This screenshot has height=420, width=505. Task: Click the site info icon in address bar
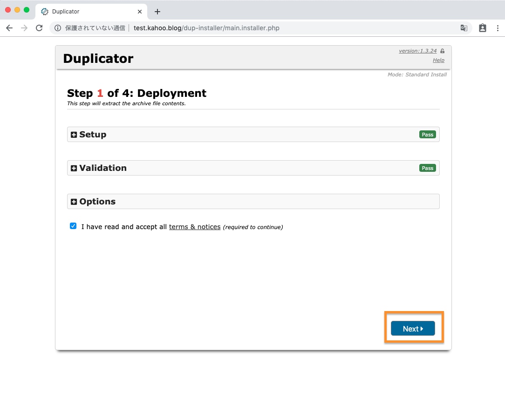pos(58,28)
